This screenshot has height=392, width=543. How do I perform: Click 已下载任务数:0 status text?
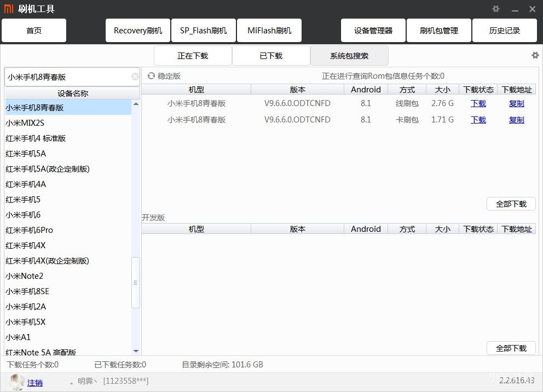(120, 365)
